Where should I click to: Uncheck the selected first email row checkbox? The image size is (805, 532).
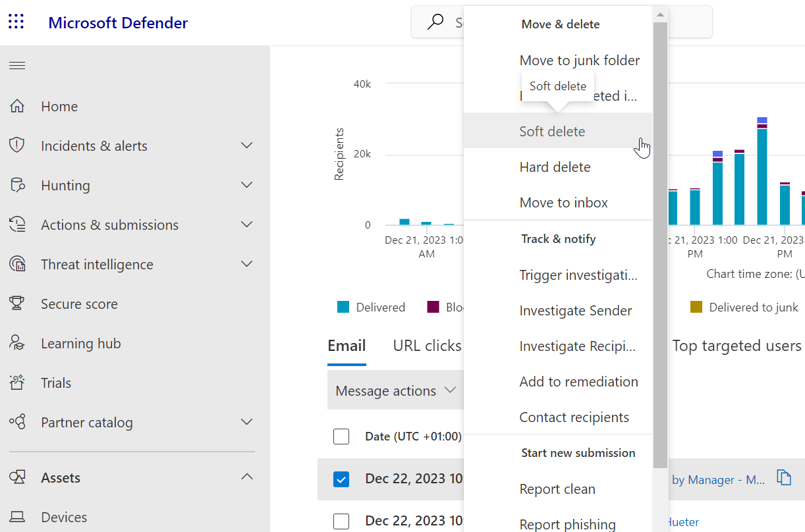pyautogui.click(x=341, y=479)
